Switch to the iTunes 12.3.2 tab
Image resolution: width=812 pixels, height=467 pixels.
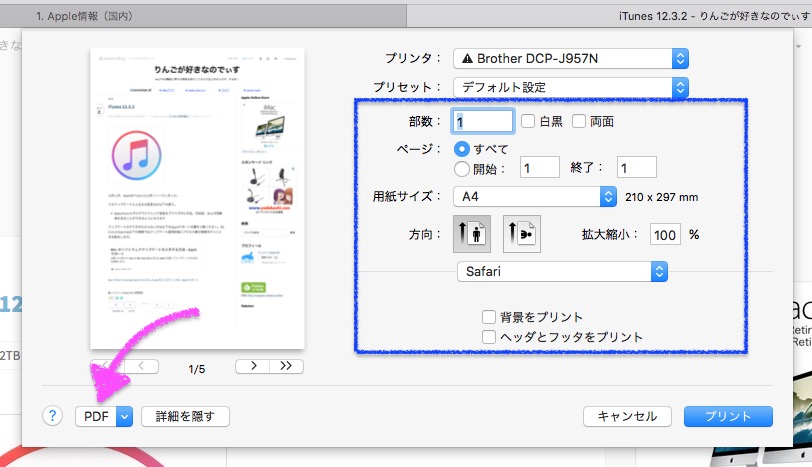[x=610, y=16]
